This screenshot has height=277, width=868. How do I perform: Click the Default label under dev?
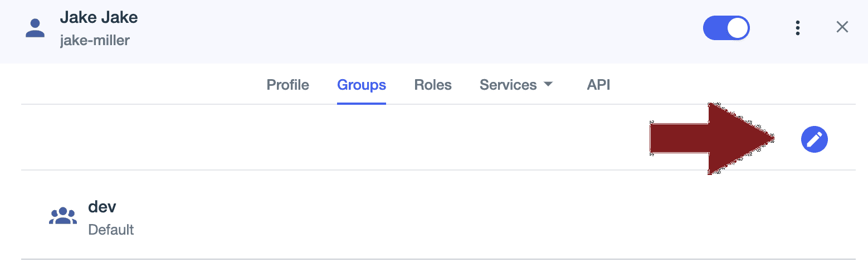pyautogui.click(x=111, y=230)
